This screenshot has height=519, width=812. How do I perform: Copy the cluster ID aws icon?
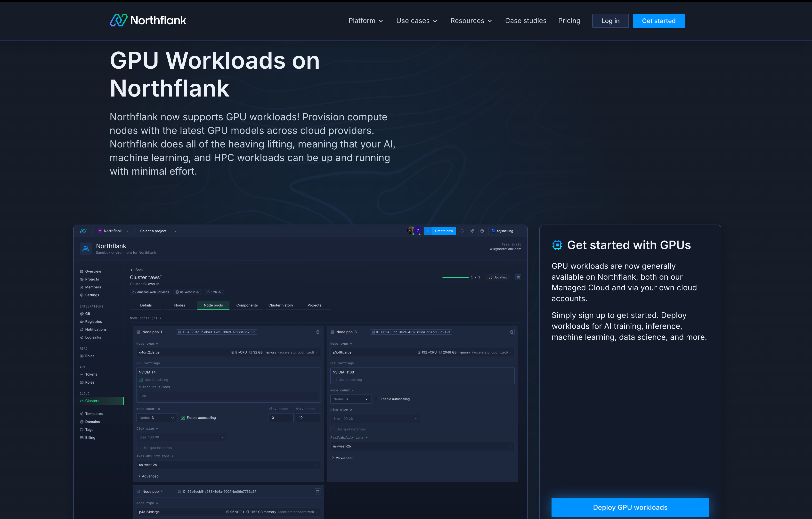157,284
